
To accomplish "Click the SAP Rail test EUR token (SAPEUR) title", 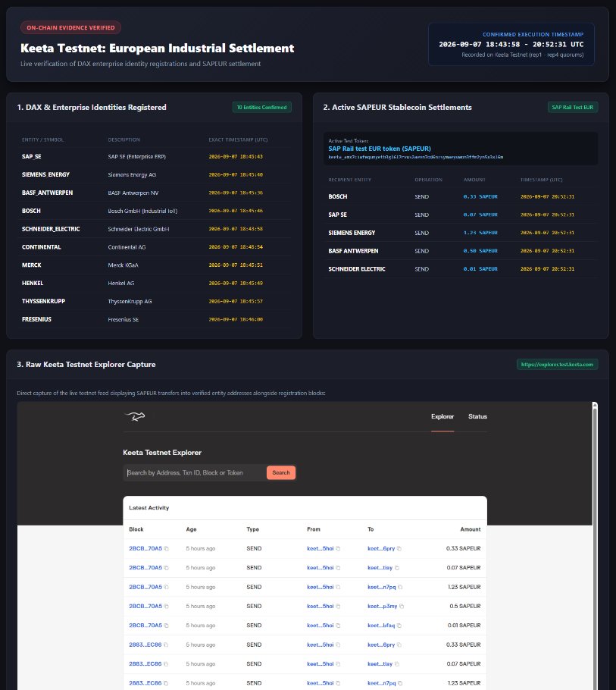I will (x=380, y=149).
